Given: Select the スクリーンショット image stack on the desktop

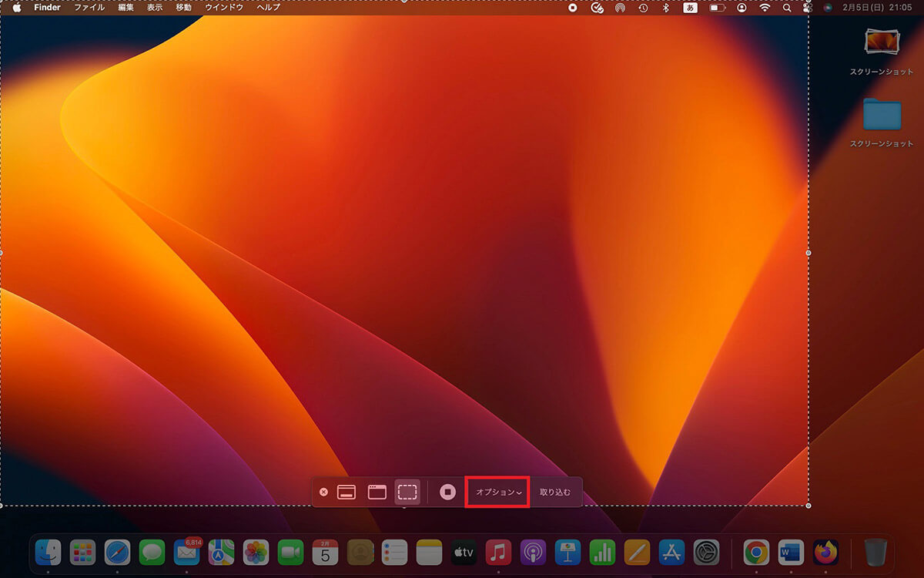Looking at the screenshot, I should tap(882, 42).
